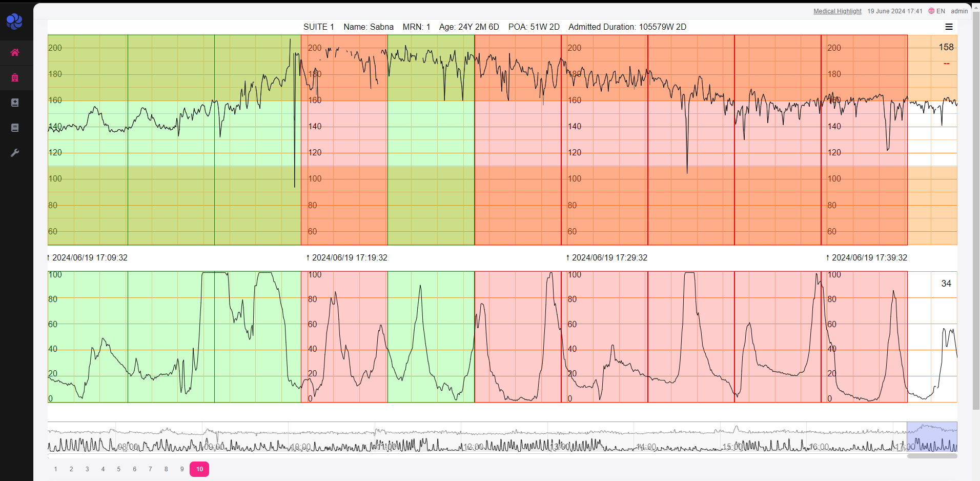
Task: Select page 9 in pagination
Action: [182, 469]
